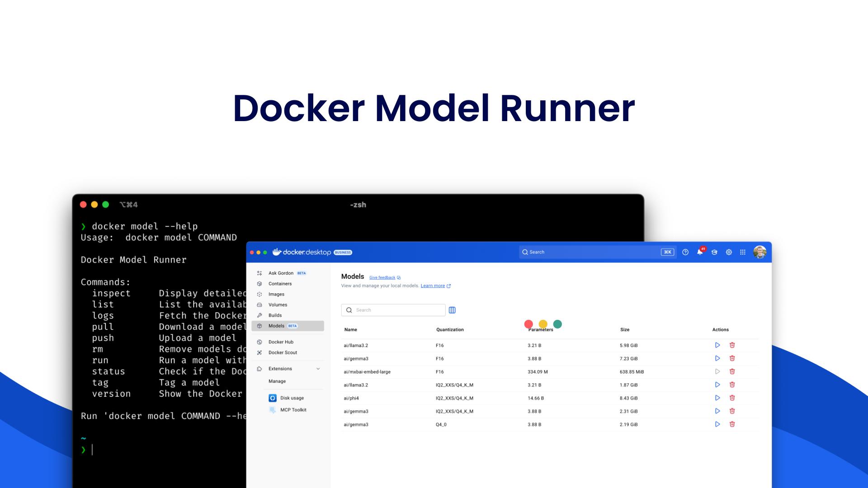Expand the Extensions section chevron
Screen dimensions: 868x488
pyautogui.click(x=318, y=369)
